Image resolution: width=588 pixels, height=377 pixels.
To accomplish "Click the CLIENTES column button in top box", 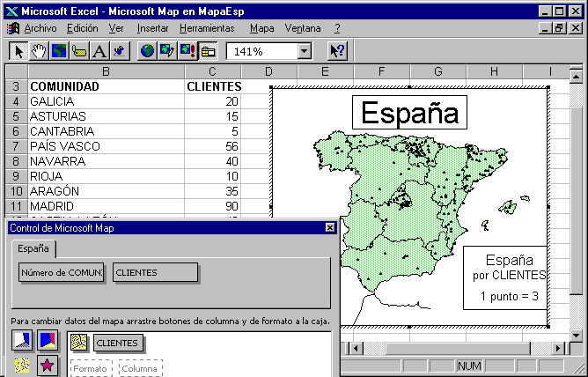I will pyautogui.click(x=155, y=273).
